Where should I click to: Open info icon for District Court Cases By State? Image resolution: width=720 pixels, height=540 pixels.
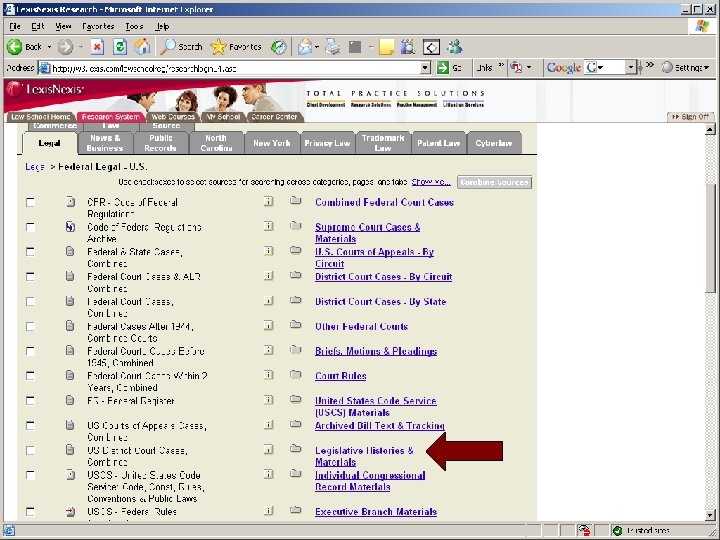click(269, 300)
